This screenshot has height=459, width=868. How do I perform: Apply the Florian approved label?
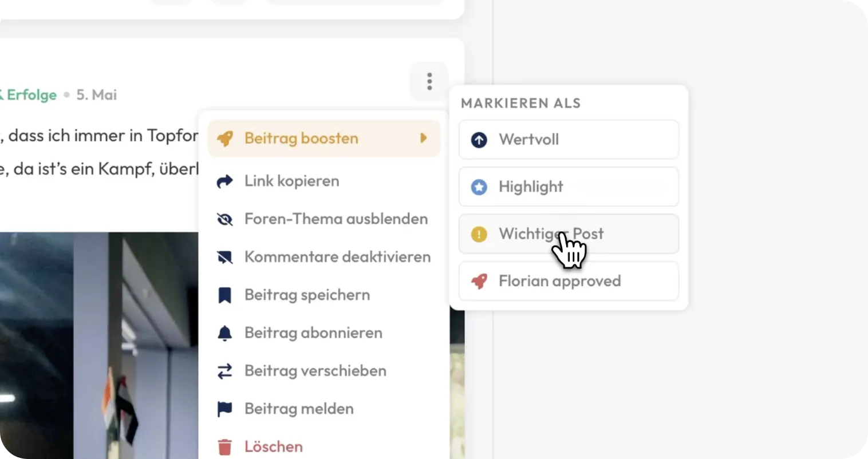(x=569, y=281)
